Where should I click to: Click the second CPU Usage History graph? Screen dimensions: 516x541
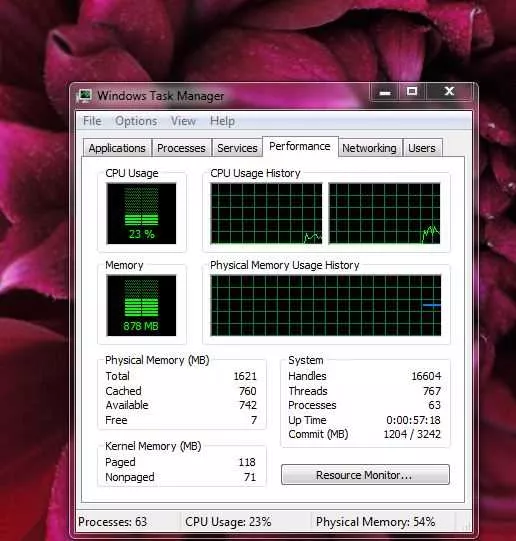(x=385, y=214)
